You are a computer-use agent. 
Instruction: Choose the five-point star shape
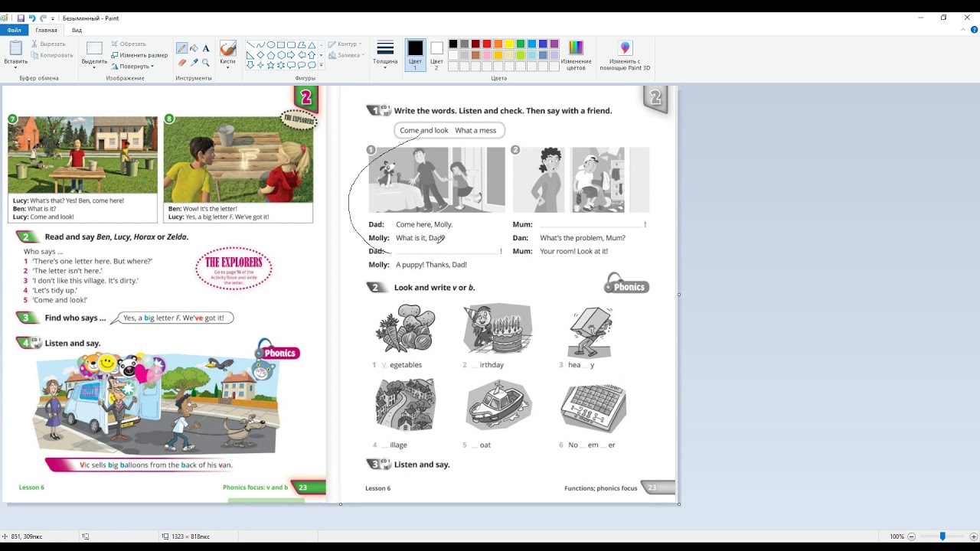271,65
